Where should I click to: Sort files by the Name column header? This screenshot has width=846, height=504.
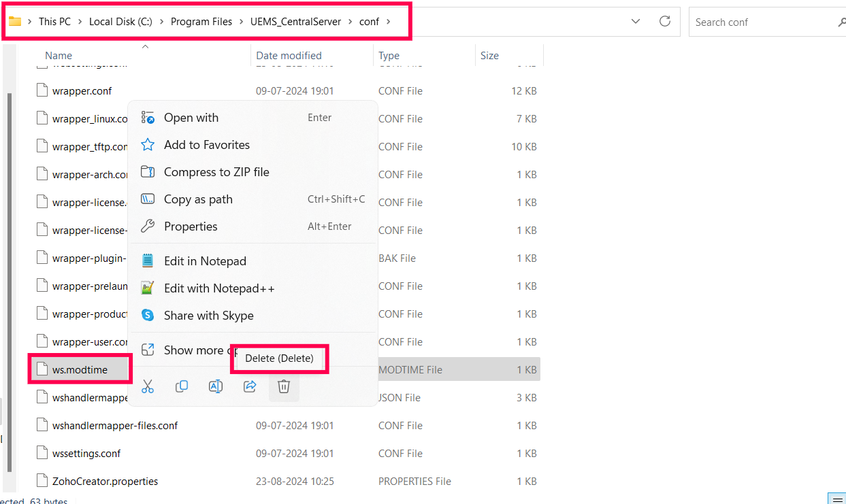[x=58, y=55]
